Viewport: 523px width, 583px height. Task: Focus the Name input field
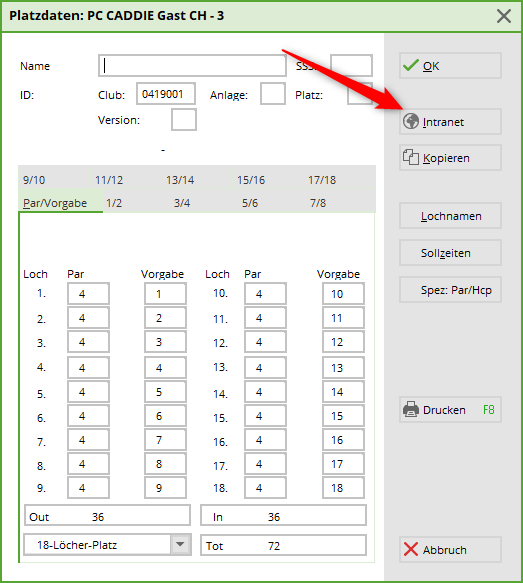click(192, 66)
